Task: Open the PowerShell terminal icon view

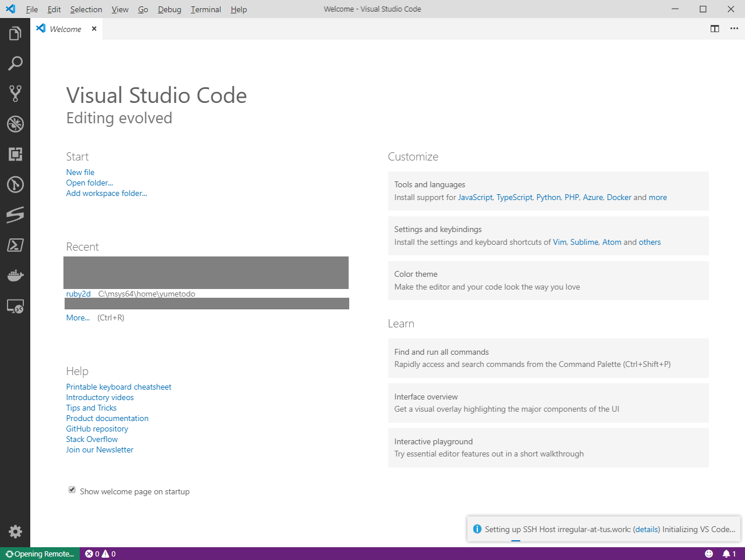Action: pyautogui.click(x=15, y=245)
